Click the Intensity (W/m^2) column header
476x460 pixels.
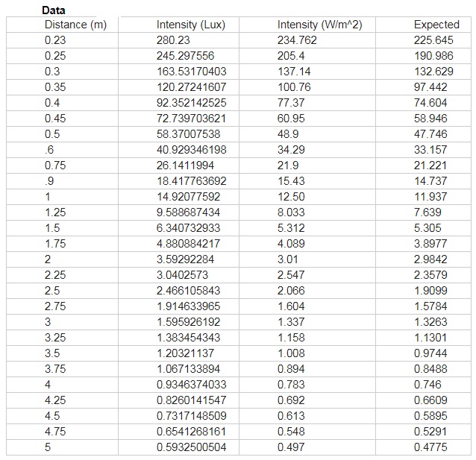coord(319,25)
